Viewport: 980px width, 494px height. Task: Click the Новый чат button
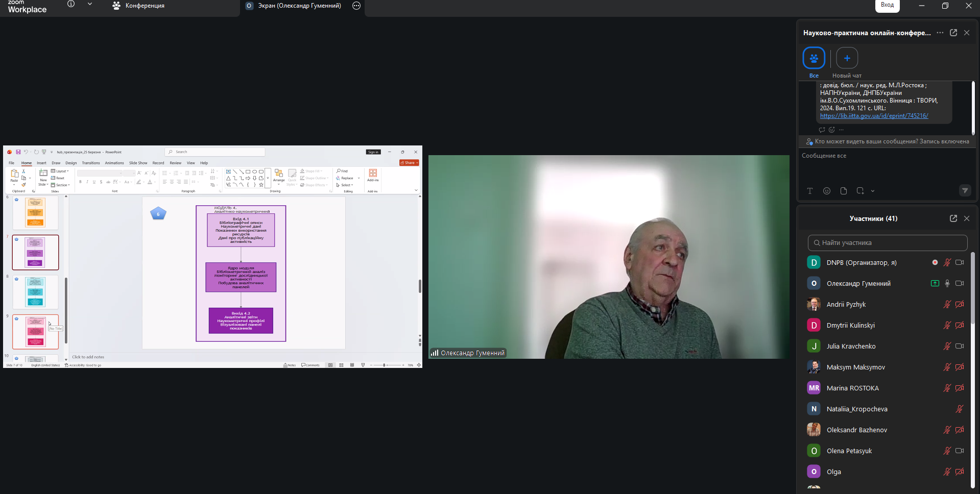click(847, 58)
